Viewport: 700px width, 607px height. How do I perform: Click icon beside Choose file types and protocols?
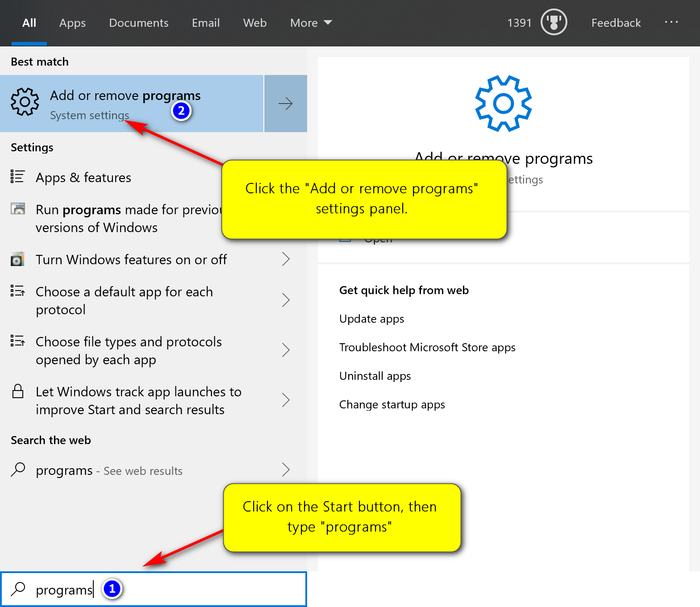coord(17,341)
